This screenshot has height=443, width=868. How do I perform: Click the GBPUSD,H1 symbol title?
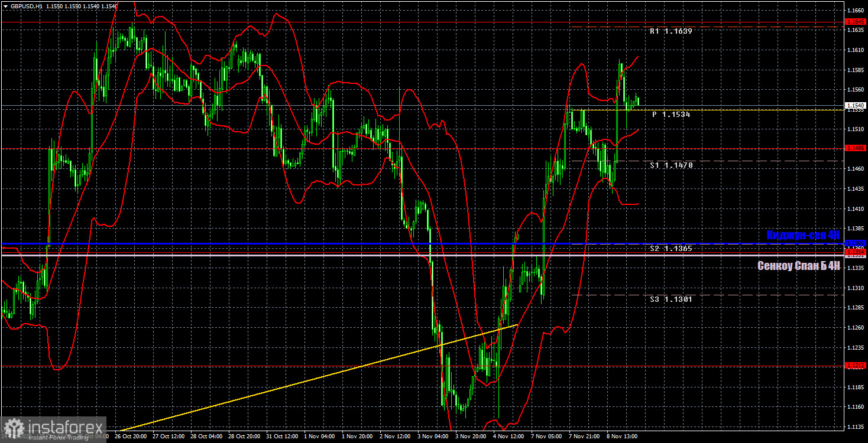coord(26,5)
